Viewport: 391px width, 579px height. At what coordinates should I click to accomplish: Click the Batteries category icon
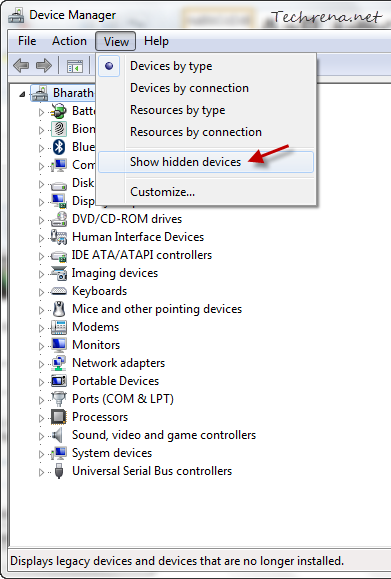(x=59, y=111)
